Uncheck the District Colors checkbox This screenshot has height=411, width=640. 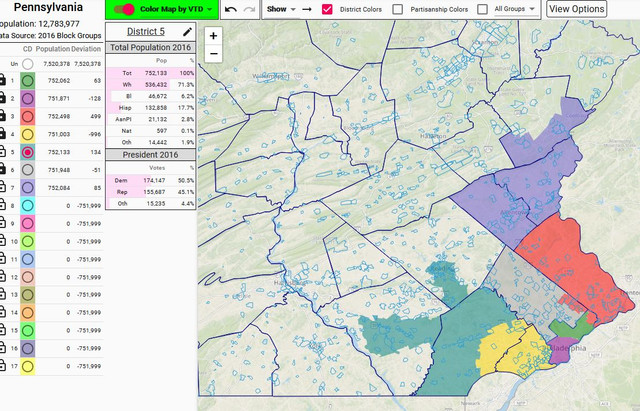pyautogui.click(x=327, y=9)
